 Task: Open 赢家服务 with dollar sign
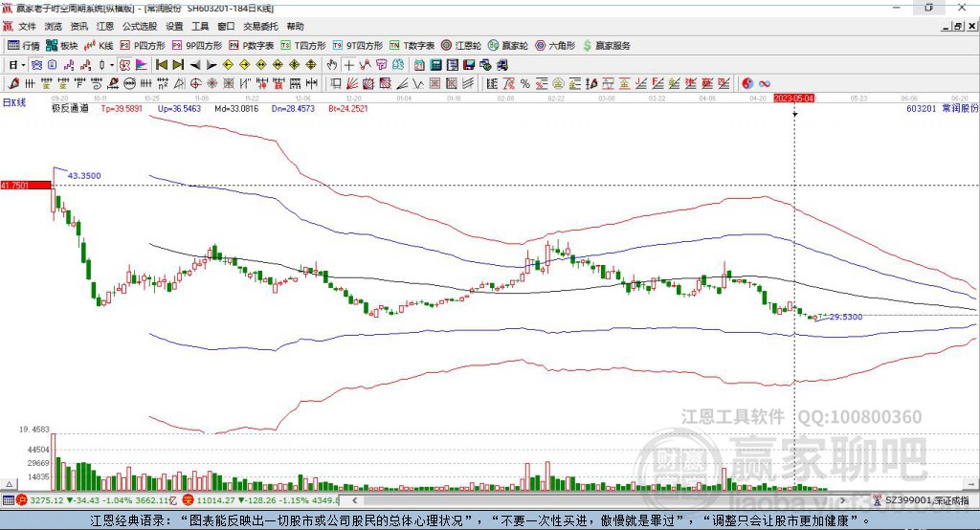pos(606,46)
